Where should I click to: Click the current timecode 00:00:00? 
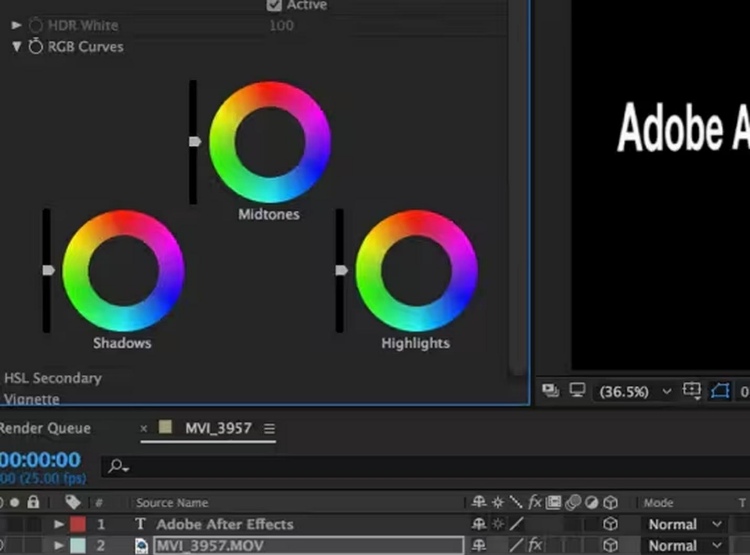(40, 460)
